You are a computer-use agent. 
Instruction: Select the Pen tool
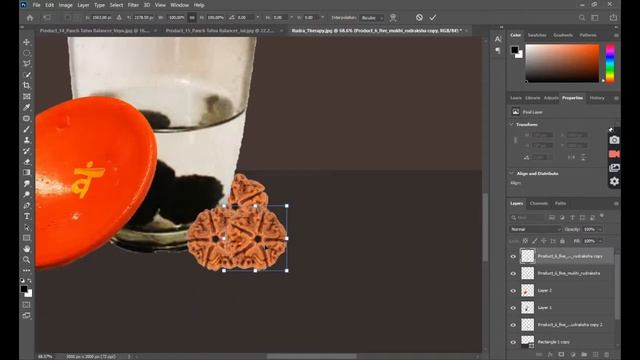[x=27, y=205]
